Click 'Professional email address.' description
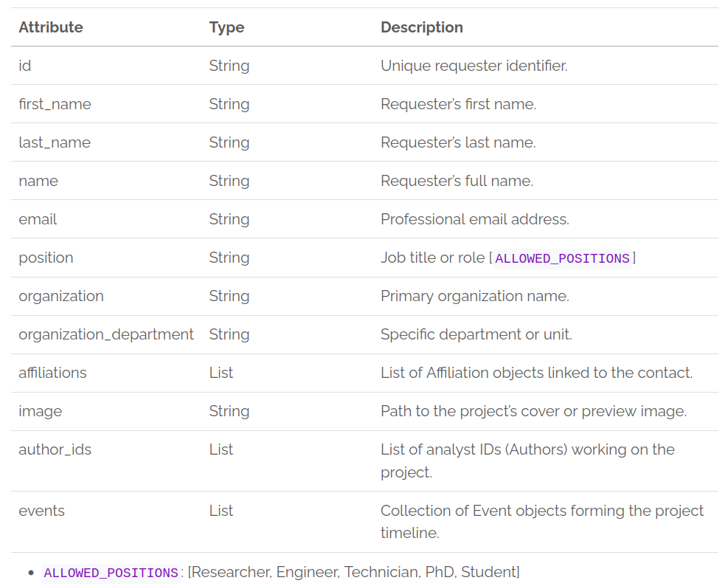Viewport: 728px width, 586px height. tap(474, 219)
